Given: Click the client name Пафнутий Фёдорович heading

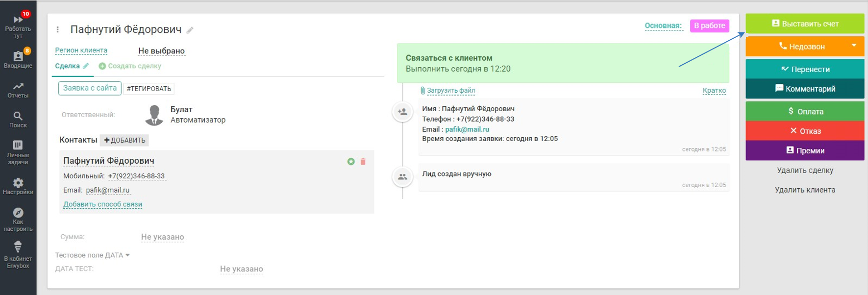Looking at the screenshot, I should click(x=126, y=29).
